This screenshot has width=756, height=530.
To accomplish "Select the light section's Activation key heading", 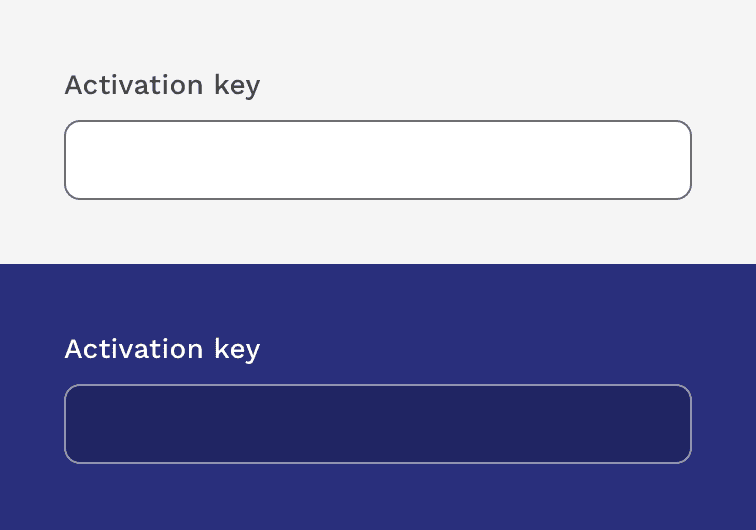I will click(x=162, y=86).
